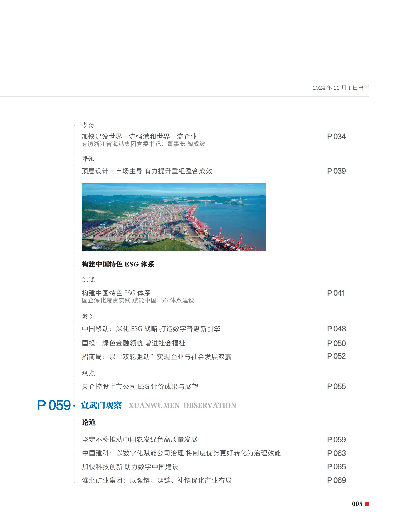Image resolution: width=400 pixels, height=532 pixels.
Task: Click the red square next to 005
Action: coord(367,504)
